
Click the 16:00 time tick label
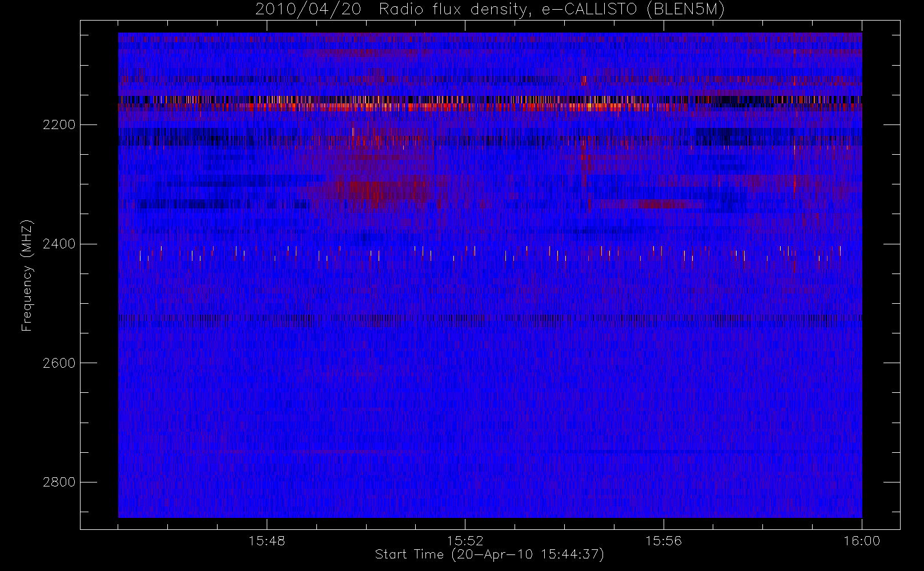[862, 541]
